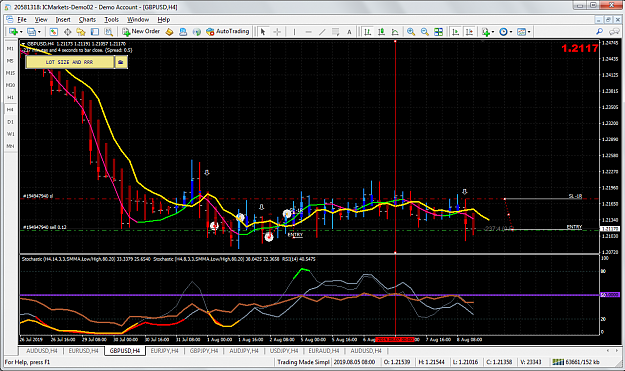625x371 pixels.
Task: Toggle the Navigator panel icon
Action: (81, 31)
